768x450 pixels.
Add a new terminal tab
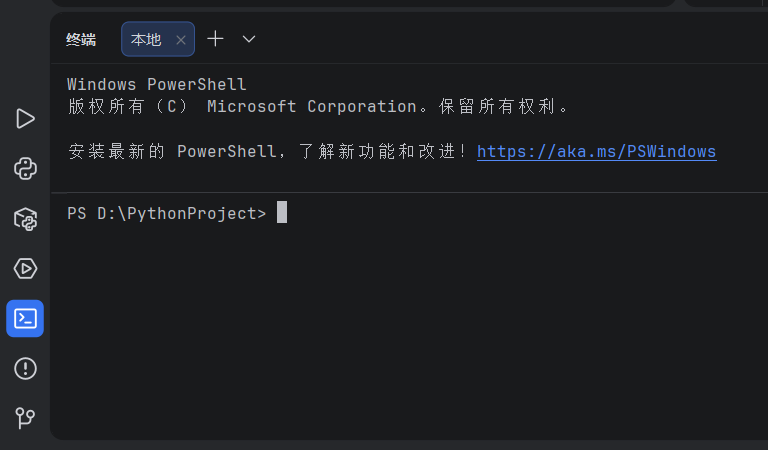tap(215, 39)
